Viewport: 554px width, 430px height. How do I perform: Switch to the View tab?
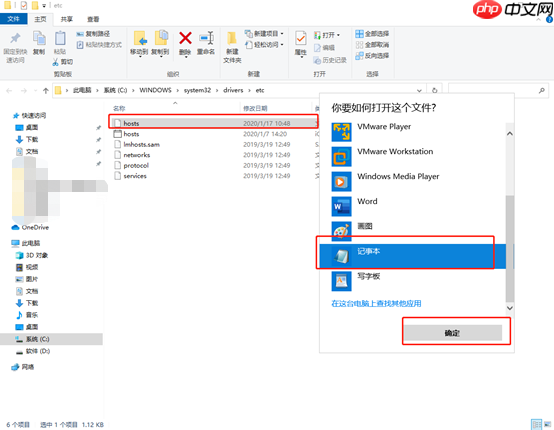[x=93, y=19]
